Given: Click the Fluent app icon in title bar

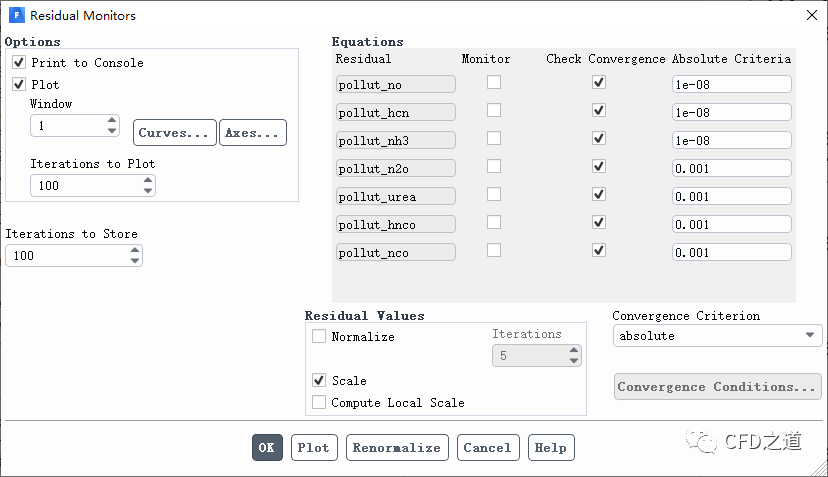Looking at the screenshot, I should tap(16, 16).
